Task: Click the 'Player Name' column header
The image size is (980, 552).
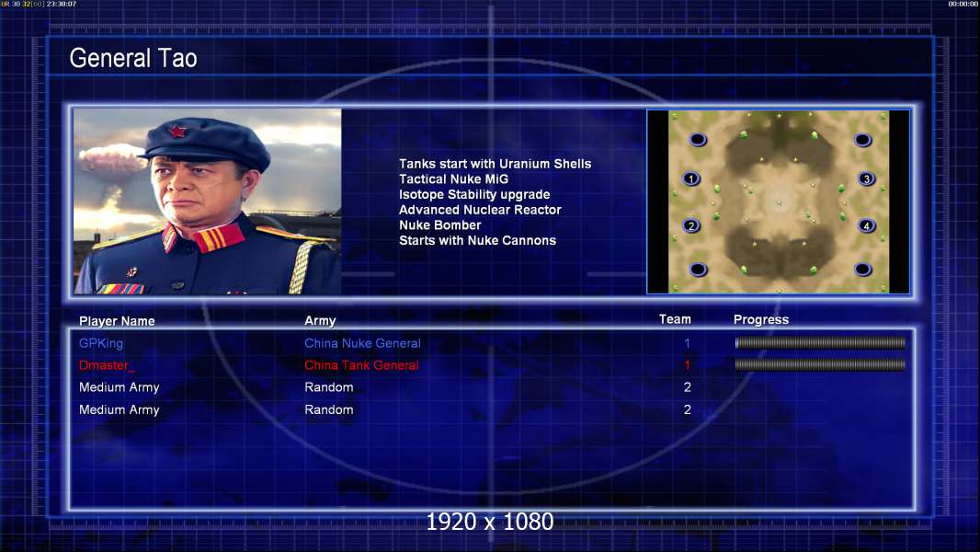Action: click(x=117, y=321)
